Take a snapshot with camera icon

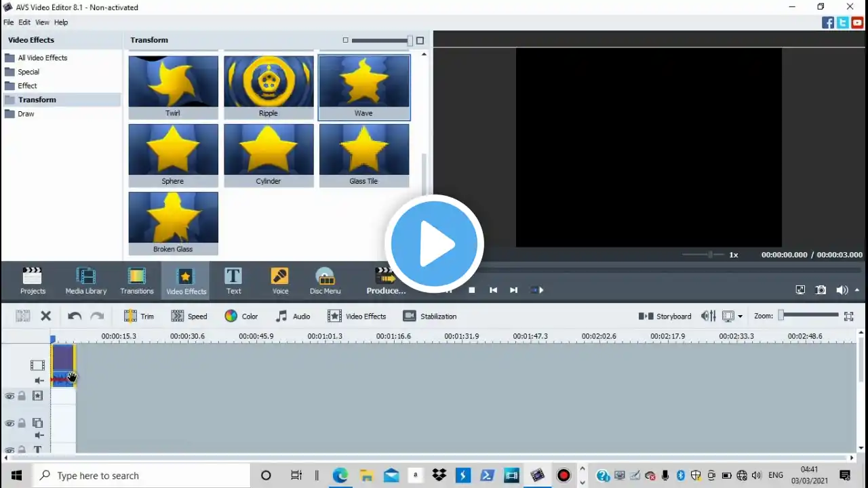coord(821,290)
